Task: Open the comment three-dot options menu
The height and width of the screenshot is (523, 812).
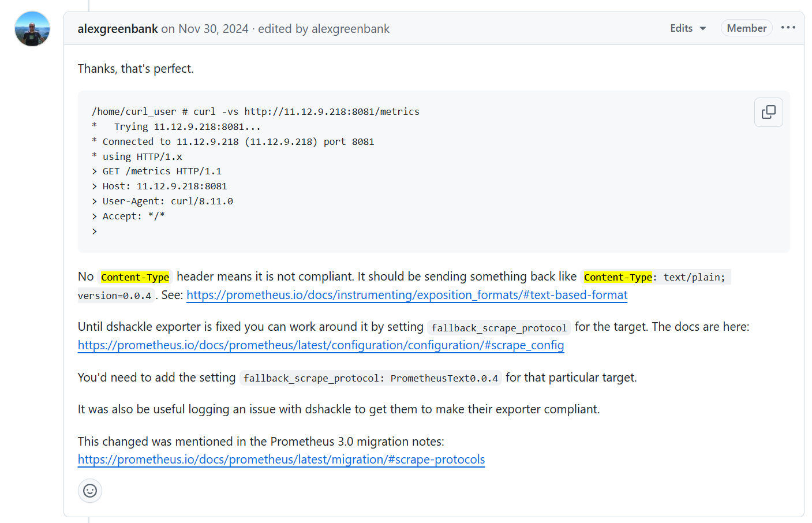Action: click(x=788, y=28)
